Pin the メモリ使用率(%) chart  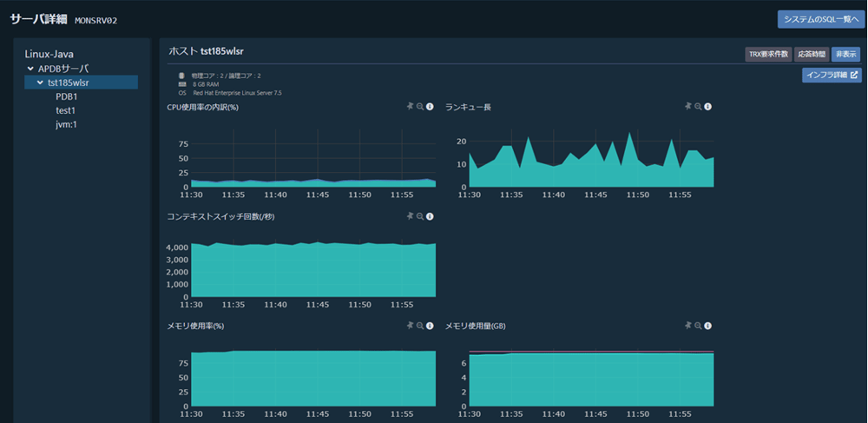click(411, 326)
